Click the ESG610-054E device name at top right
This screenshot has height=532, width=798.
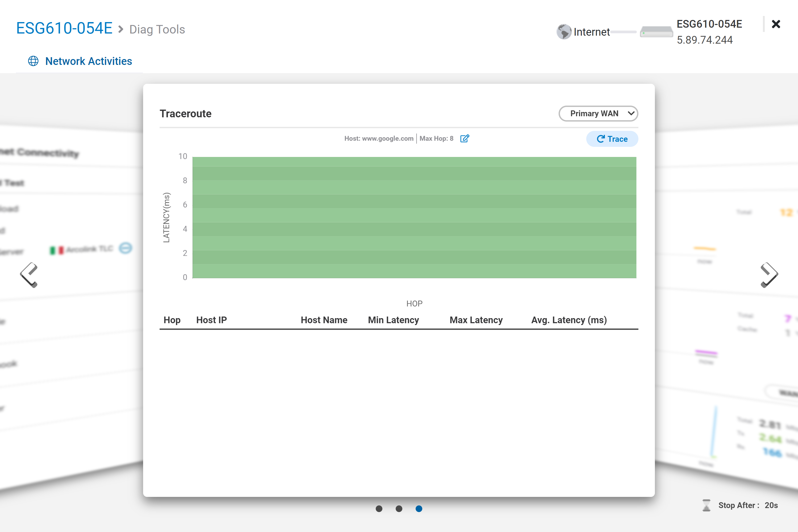pos(709,24)
